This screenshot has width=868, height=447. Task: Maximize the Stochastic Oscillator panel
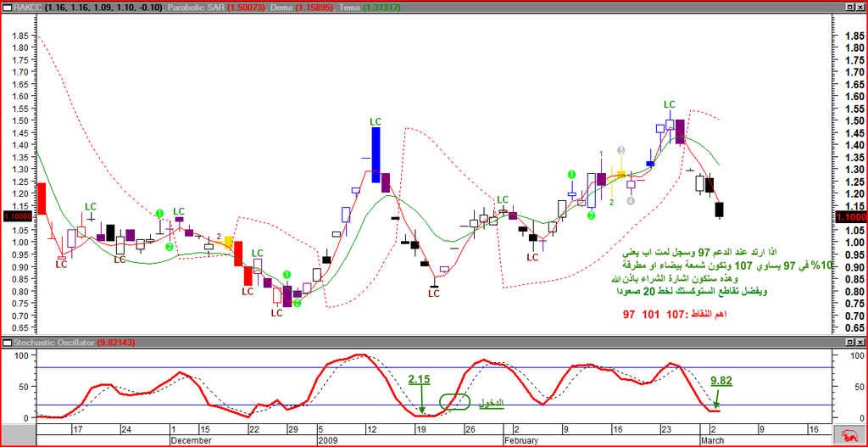[x=849, y=343]
